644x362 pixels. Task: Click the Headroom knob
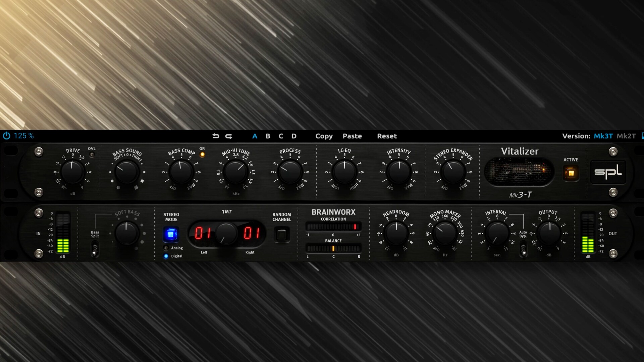(396, 233)
